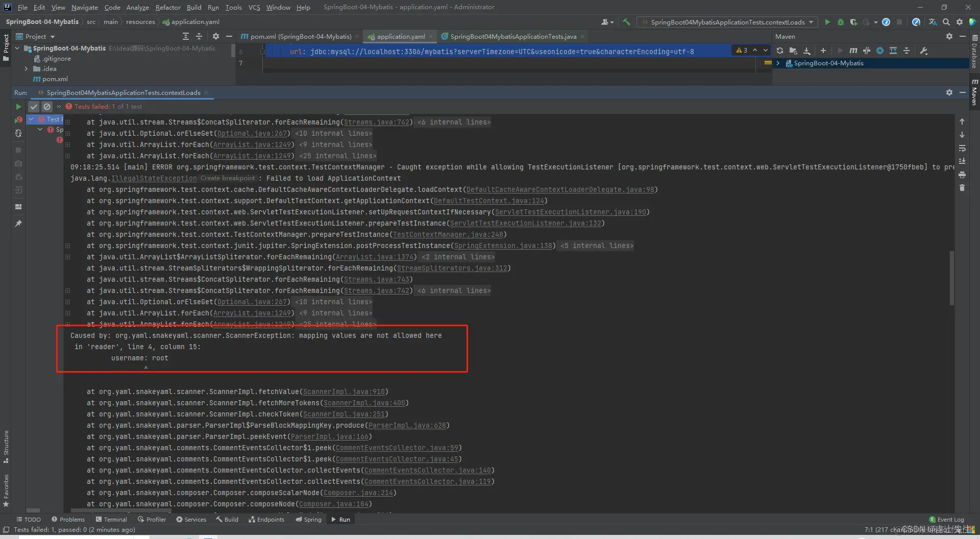Reload all Maven projects
980x539 pixels.
coord(779,51)
